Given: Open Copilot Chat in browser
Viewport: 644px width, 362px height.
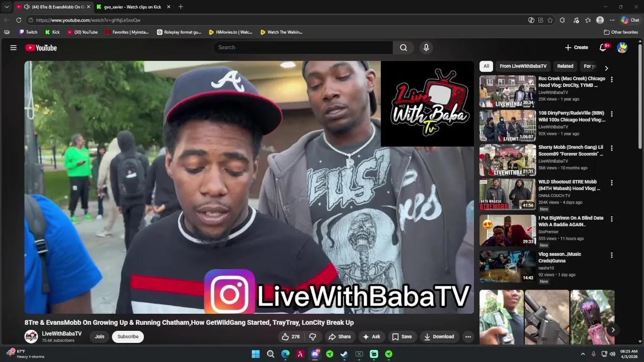Looking at the screenshot, I should 630,20.
